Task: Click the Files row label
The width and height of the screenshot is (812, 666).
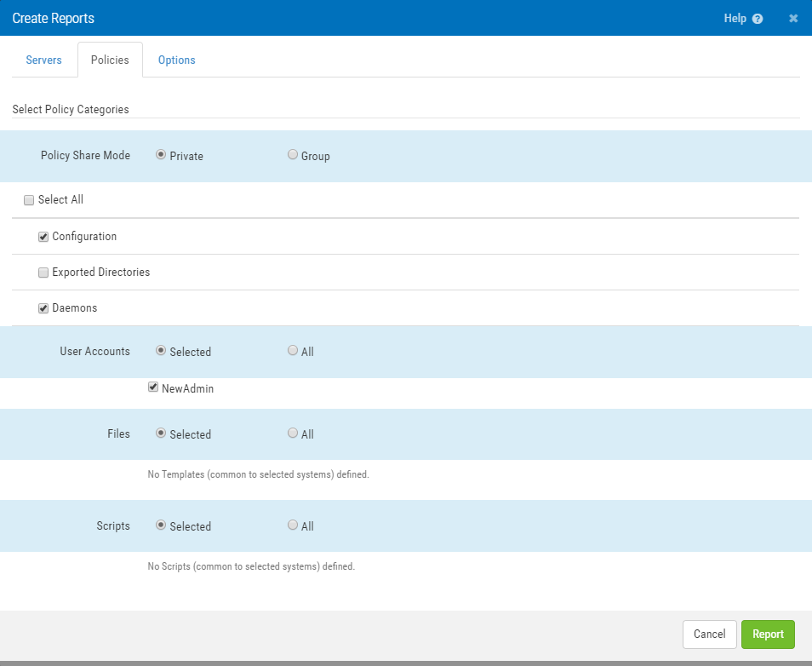Action: pyautogui.click(x=118, y=433)
